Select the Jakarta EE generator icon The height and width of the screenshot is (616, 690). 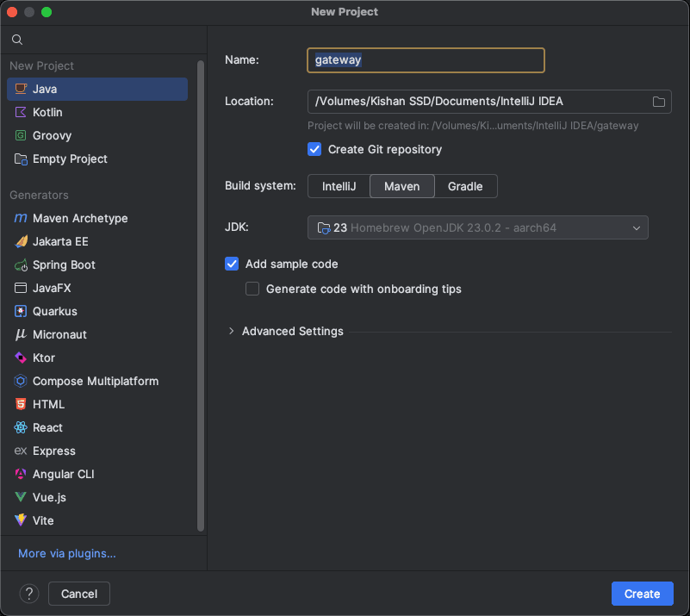pos(21,241)
